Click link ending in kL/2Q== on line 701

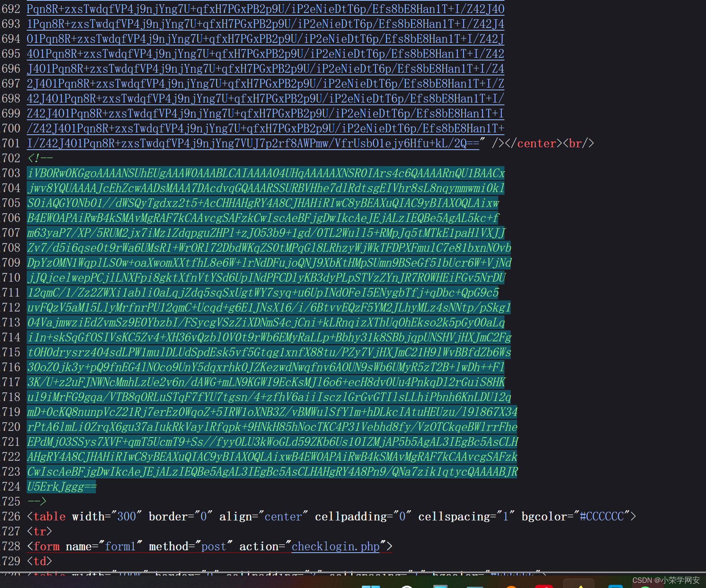click(x=253, y=143)
